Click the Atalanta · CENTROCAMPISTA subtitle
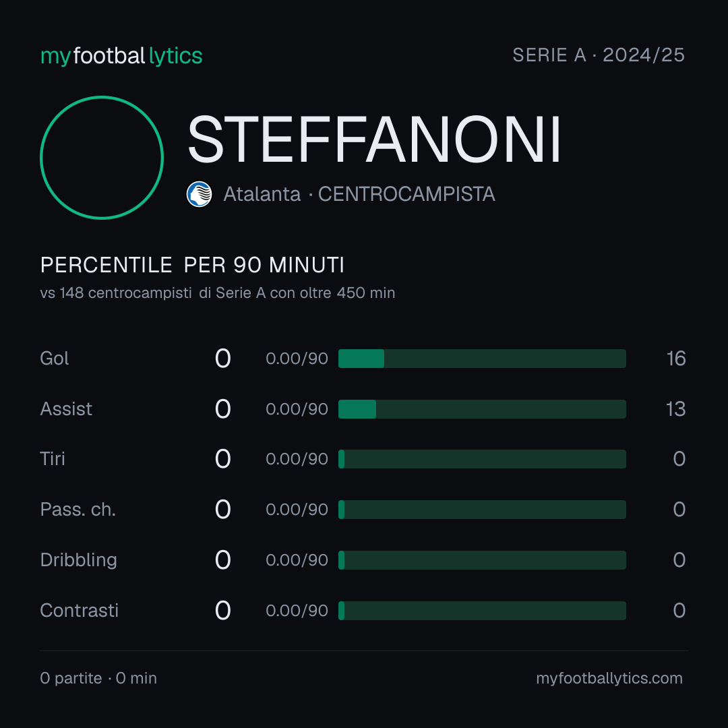The height and width of the screenshot is (728, 728). [x=359, y=194]
